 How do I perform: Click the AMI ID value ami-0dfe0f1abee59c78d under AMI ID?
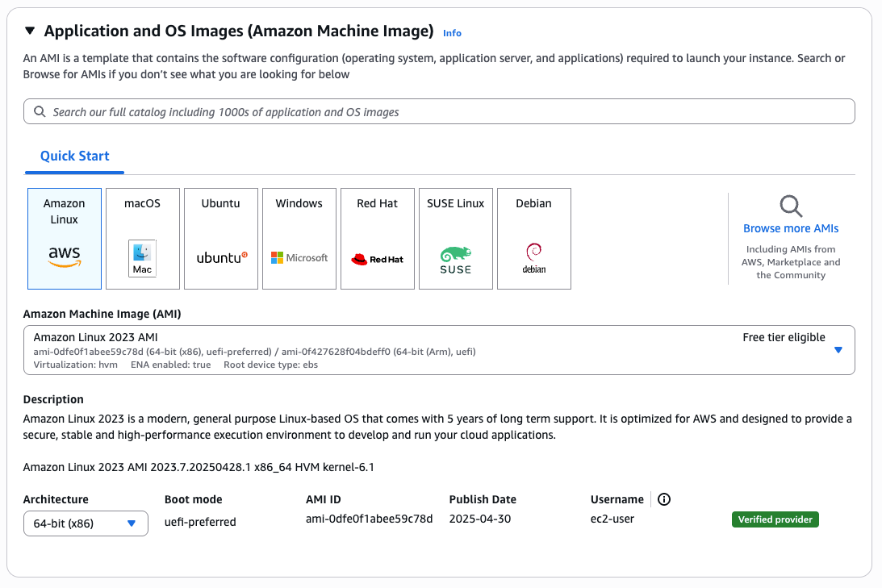click(x=369, y=519)
